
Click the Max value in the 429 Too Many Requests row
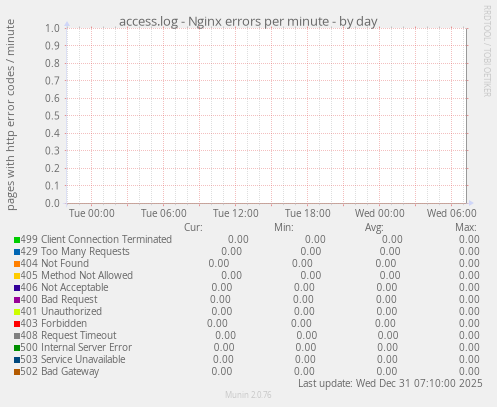tap(469, 251)
